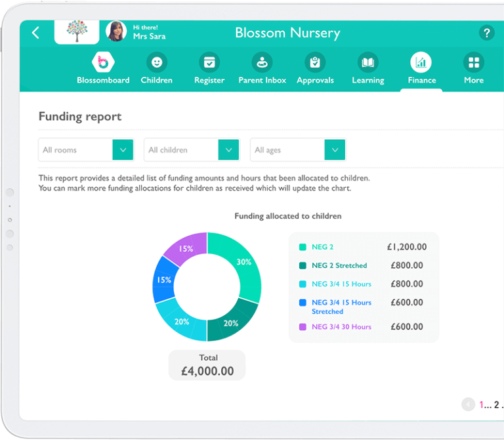Open the Learning book icon
The image size is (504, 440).
click(x=367, y=63)
